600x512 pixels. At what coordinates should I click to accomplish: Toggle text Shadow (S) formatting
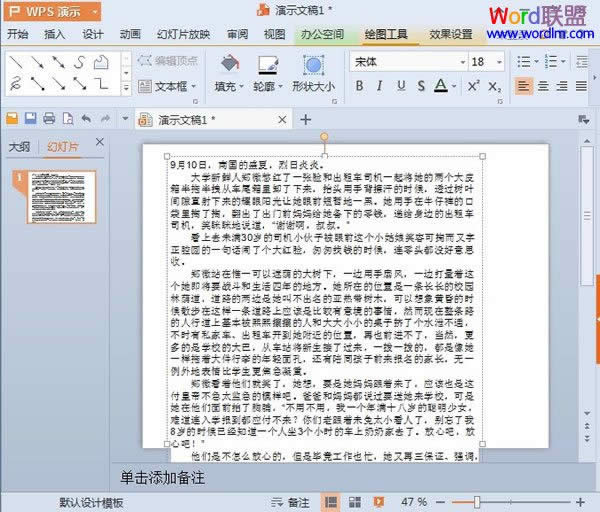(x=421, y=86)
